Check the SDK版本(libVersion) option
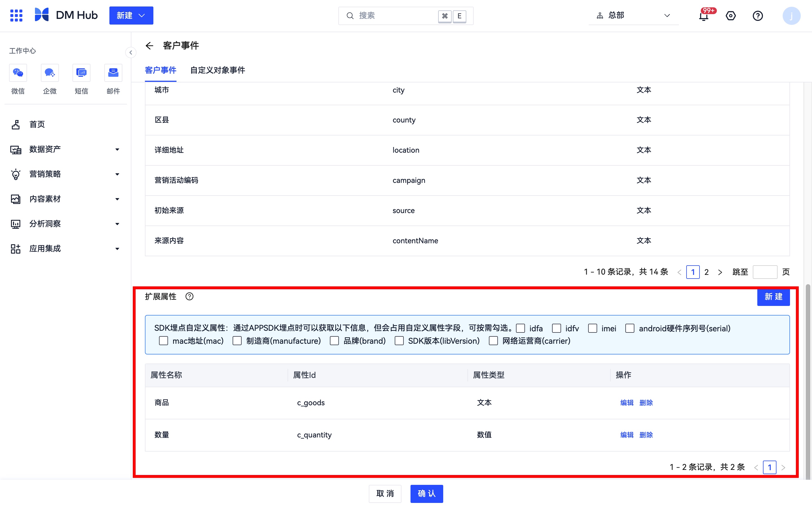 pyautogui.click(x=399, y=341)
